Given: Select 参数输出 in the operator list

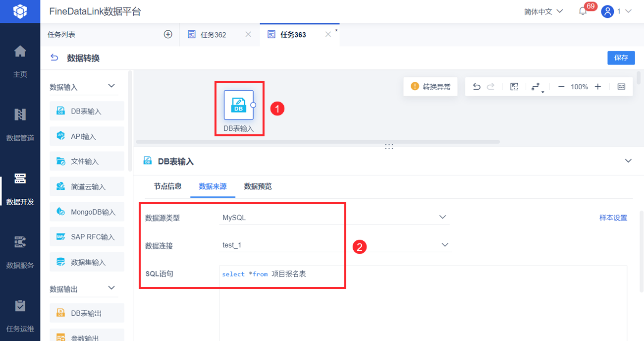Looking at the screenshot, I should point(87,335).
